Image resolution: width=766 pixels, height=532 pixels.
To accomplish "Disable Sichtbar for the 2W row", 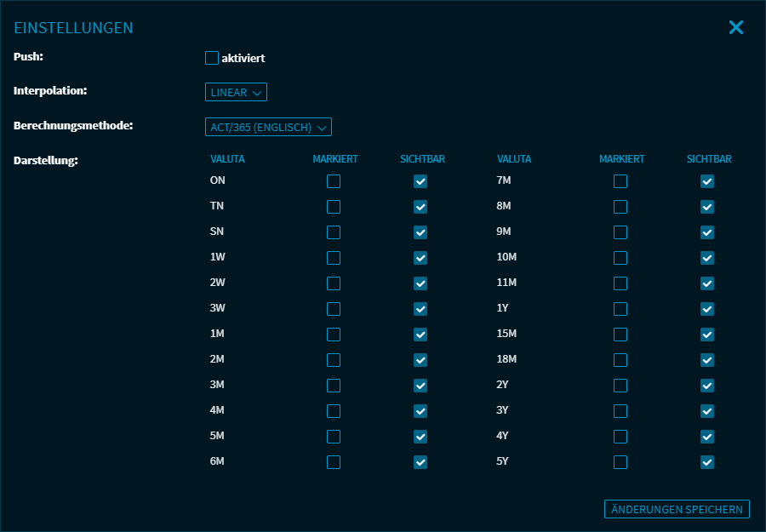I will pyautogui.click(x=420, y=283).
